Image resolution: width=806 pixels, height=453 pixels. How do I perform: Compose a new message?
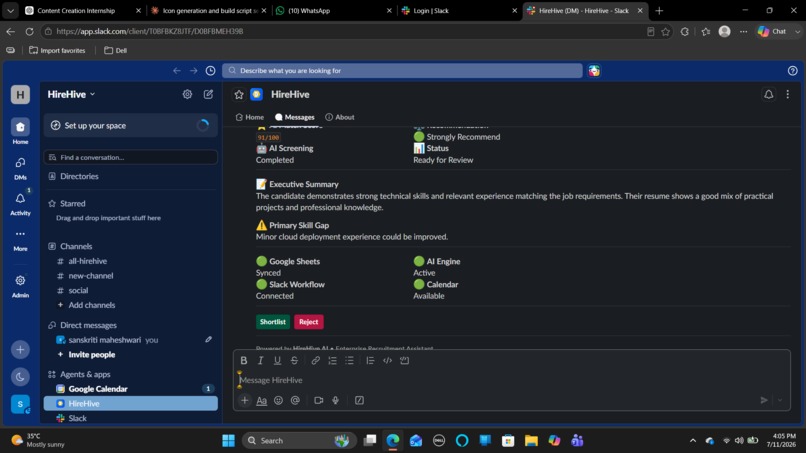pyautogui.click(x=208, y=95)
